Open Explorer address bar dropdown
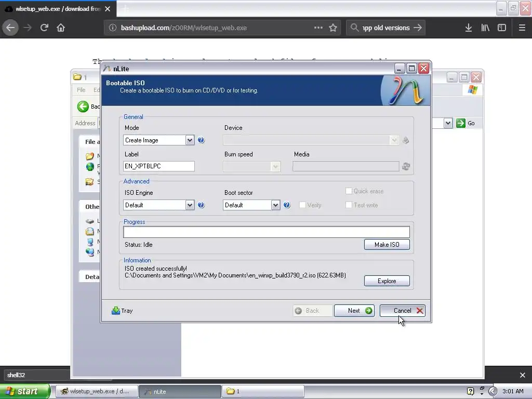This screenshot has height=399, width=532. [448, 123]
